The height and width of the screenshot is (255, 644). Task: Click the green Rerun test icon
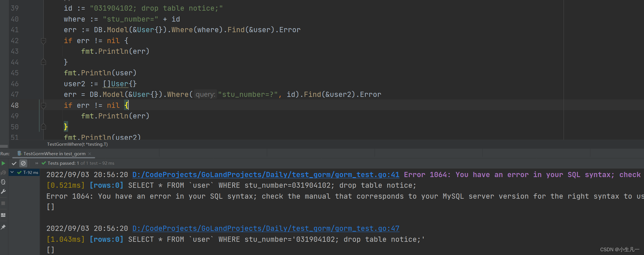pos(3,163)
